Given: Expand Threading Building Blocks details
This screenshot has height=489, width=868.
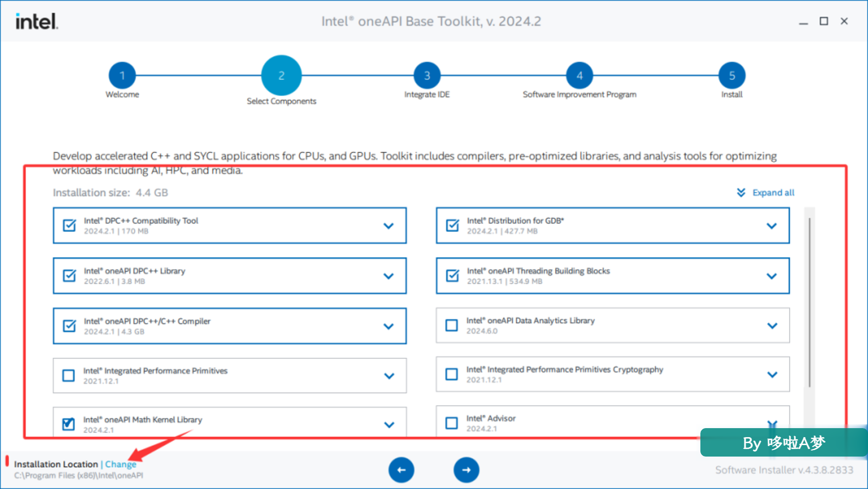Looking at the screenshot, I should coord(772,276).
